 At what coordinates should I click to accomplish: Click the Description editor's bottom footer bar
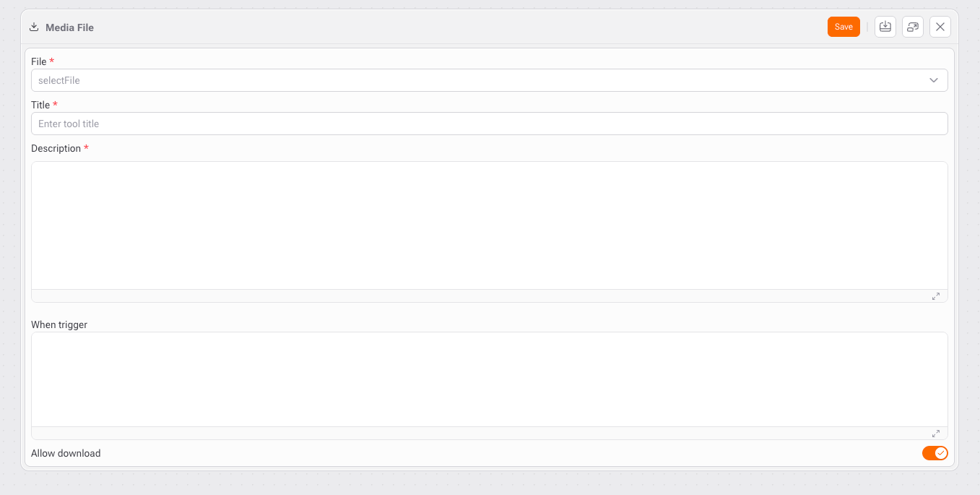[477, 296]
